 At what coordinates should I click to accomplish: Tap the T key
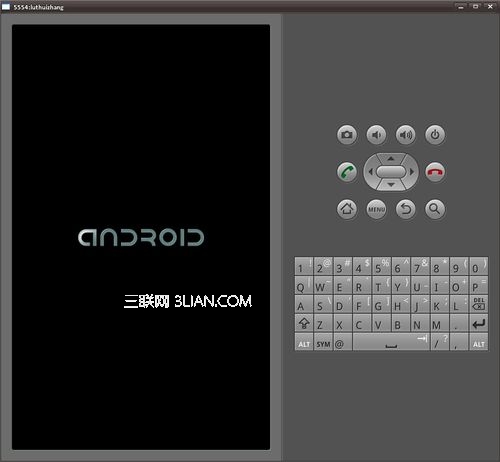pyautogui.click(x=381, y=285)
